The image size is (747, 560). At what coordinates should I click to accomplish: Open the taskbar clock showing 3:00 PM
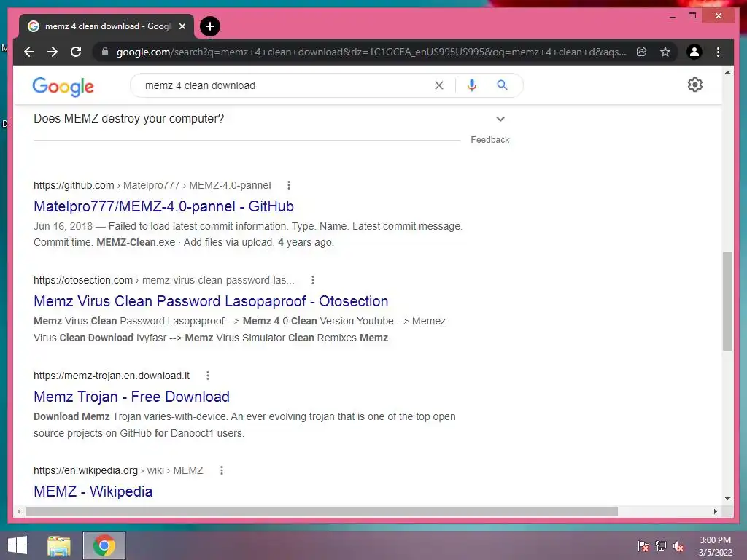coord(715,546)
